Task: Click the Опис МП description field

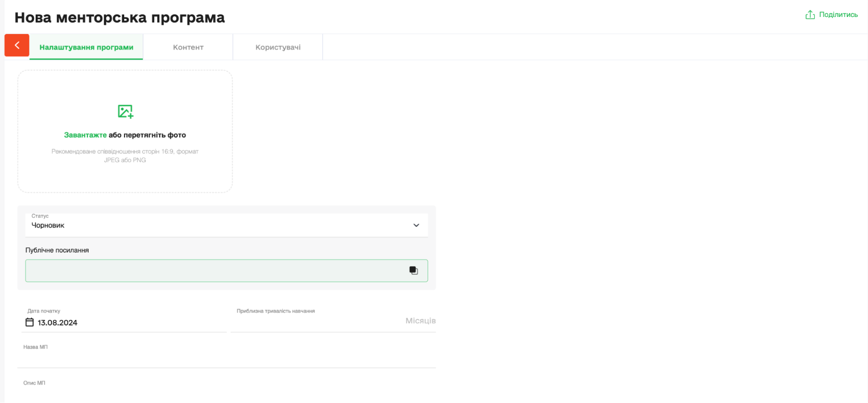Action: pyautogui.click(x=226, y=391)
